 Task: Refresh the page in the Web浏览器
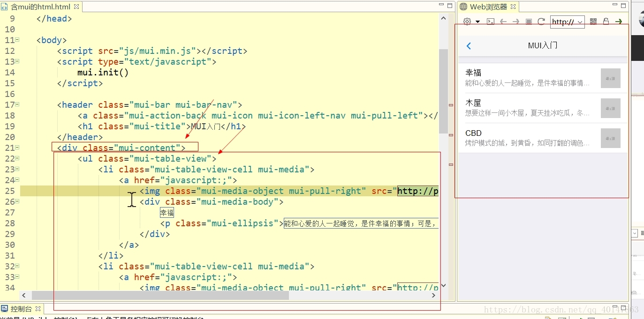point(541,22)
